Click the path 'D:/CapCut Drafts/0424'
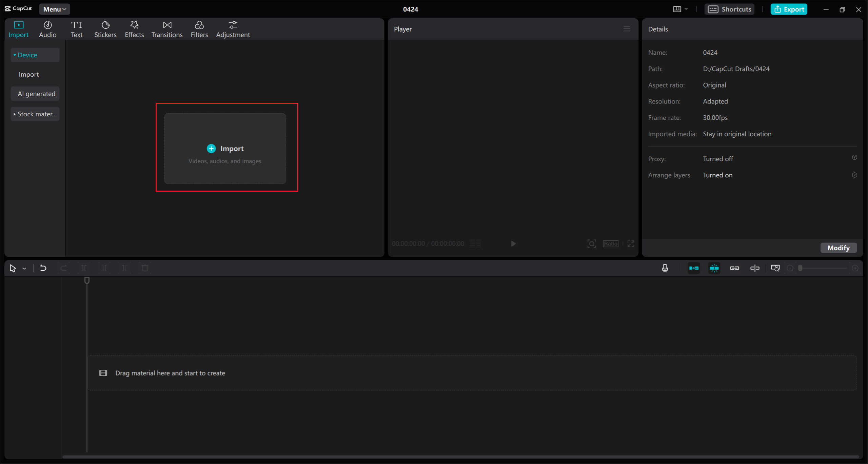 [736, 69]
